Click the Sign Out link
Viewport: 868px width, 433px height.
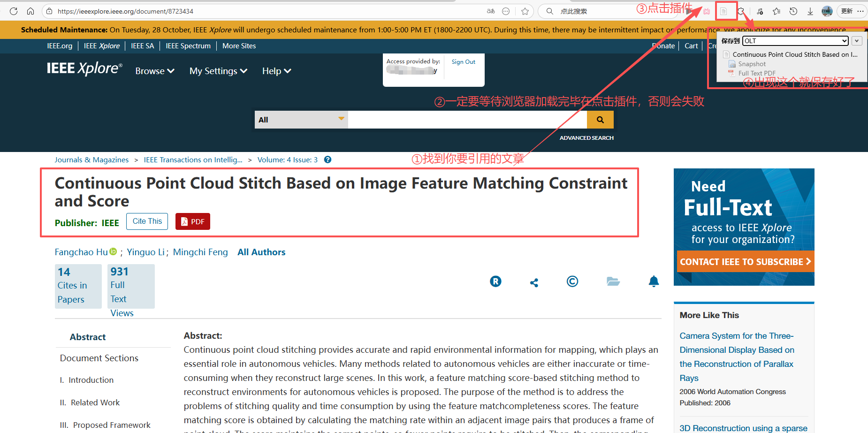pyautogui.click(x=464, y=62)
